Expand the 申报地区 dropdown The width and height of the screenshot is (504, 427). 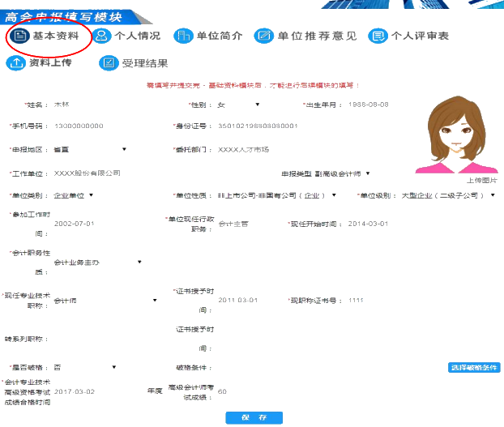click(x=90, y=149)
